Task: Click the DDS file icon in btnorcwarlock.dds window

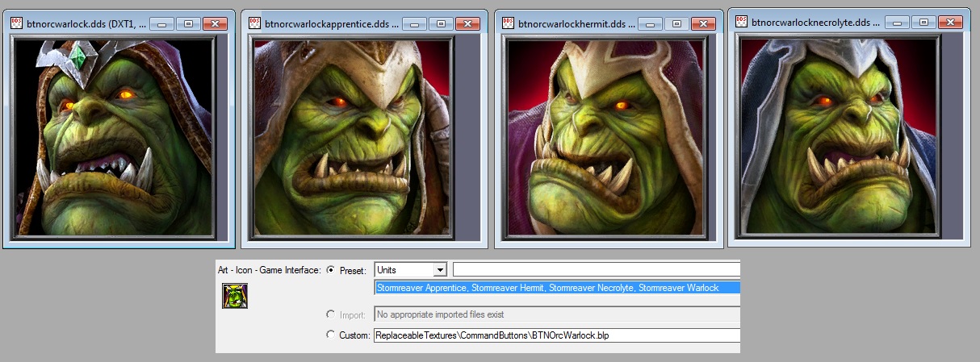Action: 16,24
